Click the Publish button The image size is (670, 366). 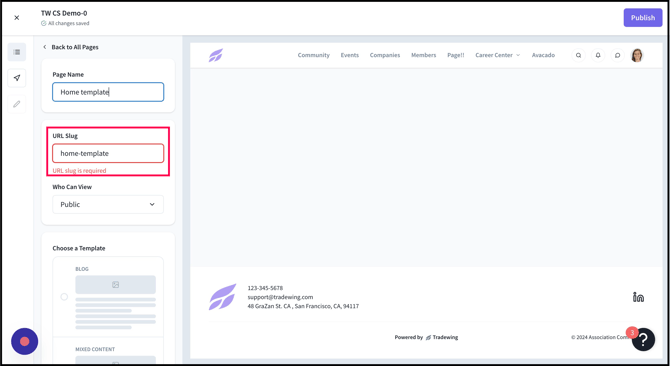(x=643, y=18)
